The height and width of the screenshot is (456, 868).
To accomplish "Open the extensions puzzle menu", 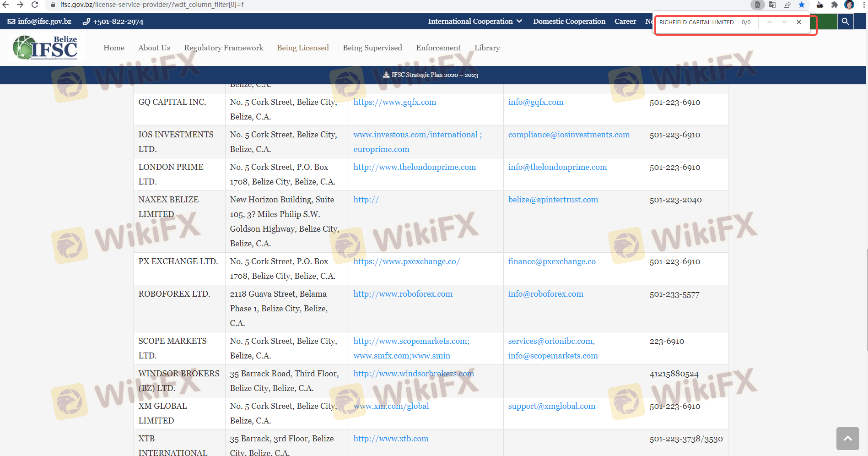I will 835,5.
